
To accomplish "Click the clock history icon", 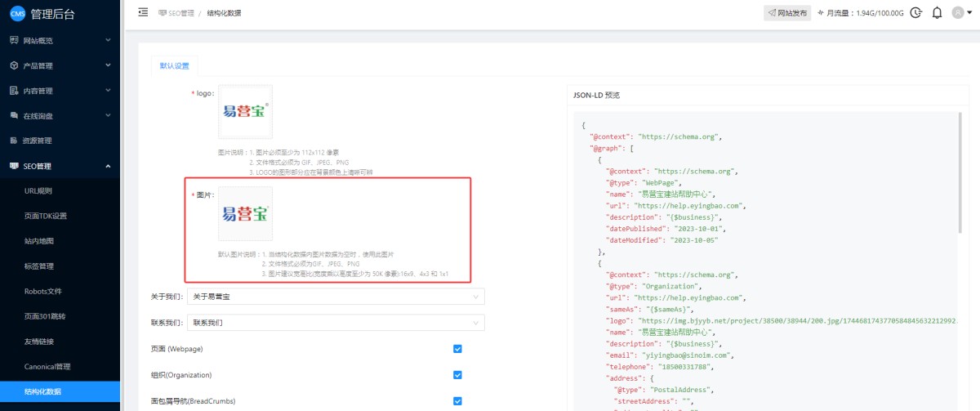I will tap(916, 13).
